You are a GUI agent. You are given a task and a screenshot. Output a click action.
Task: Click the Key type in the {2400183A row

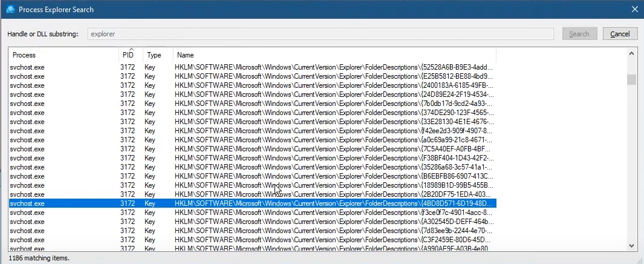click(x=150, y=85)
